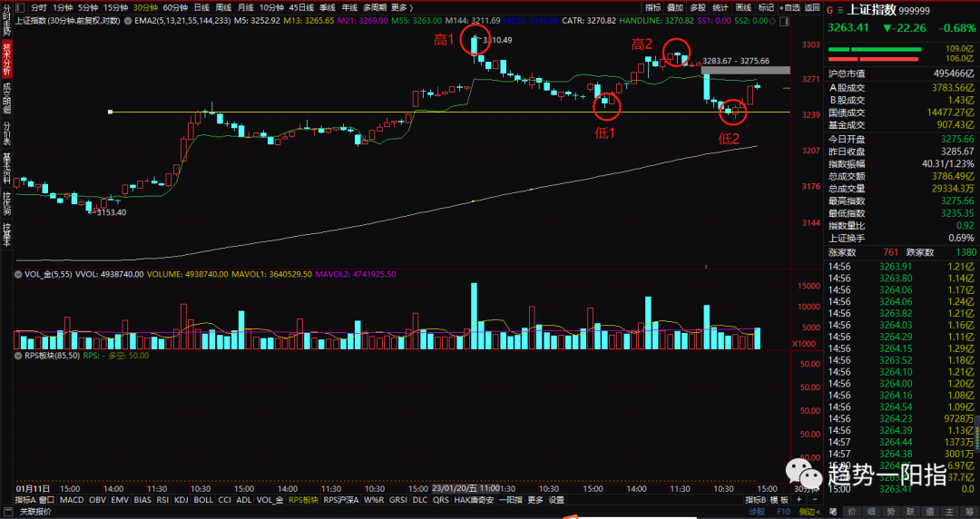Switch to 指标B indicator group
Screen dimensions: 980x519
(x=756, y=500)
